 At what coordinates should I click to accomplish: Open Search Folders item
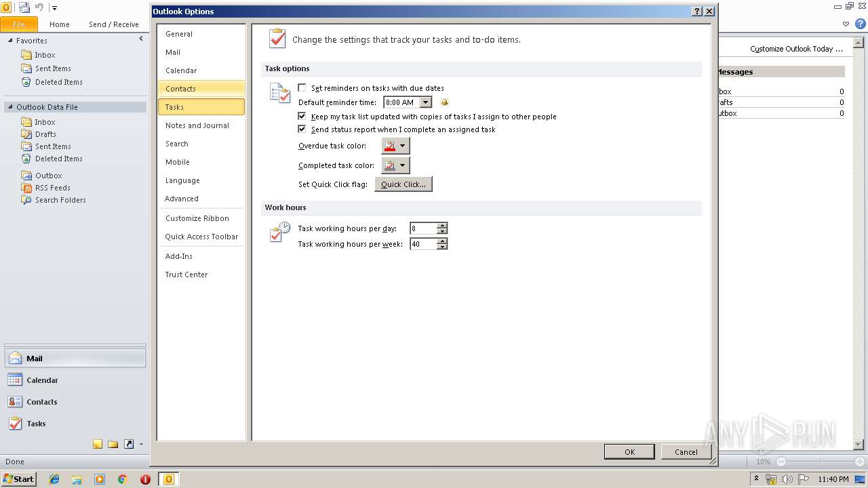coord(60,200)
